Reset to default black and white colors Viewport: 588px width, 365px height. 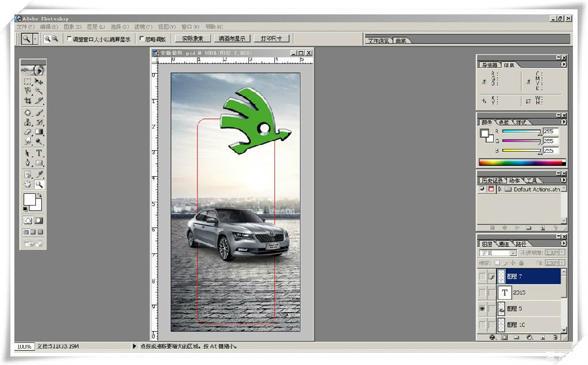pyautogui.click(x=25, y=209)
